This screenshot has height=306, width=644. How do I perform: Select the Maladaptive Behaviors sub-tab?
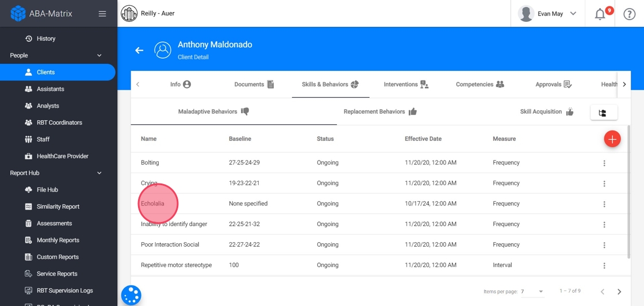coord(213,112)
